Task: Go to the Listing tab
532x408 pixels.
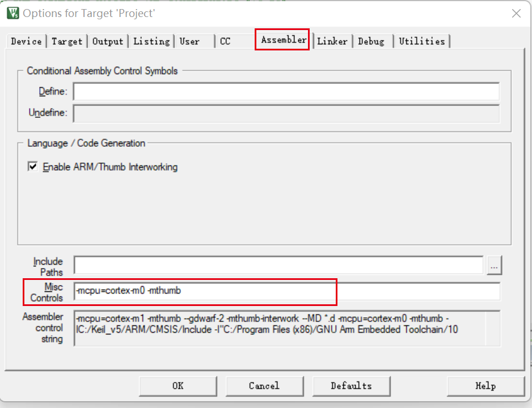Action: tap(151, 41)
